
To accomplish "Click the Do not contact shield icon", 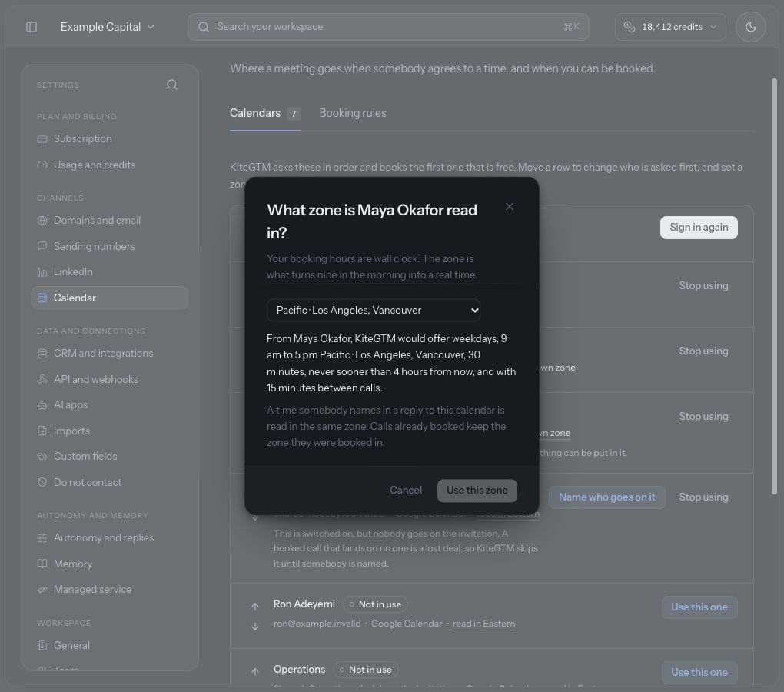I will pyautogui.click(x=42, y=483).
